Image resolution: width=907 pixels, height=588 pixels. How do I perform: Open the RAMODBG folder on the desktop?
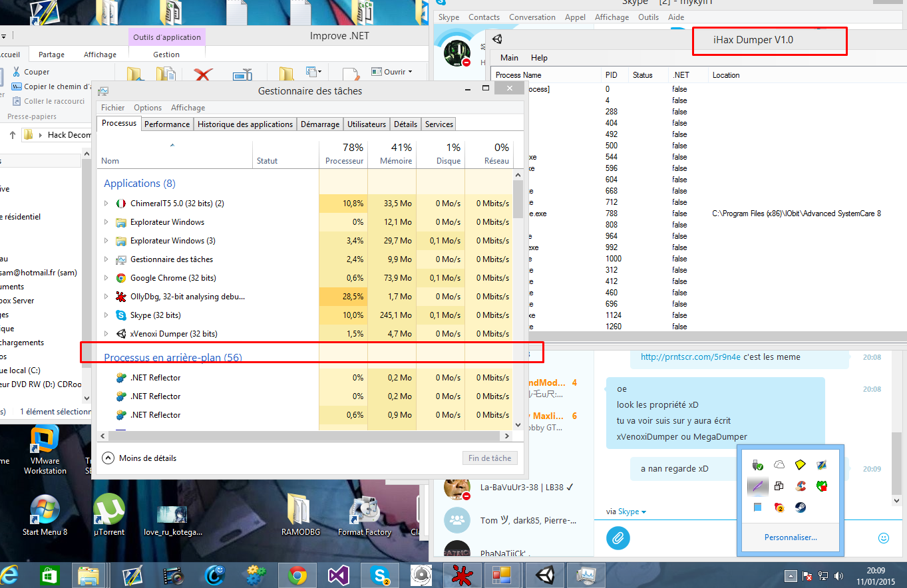[301, 515]
